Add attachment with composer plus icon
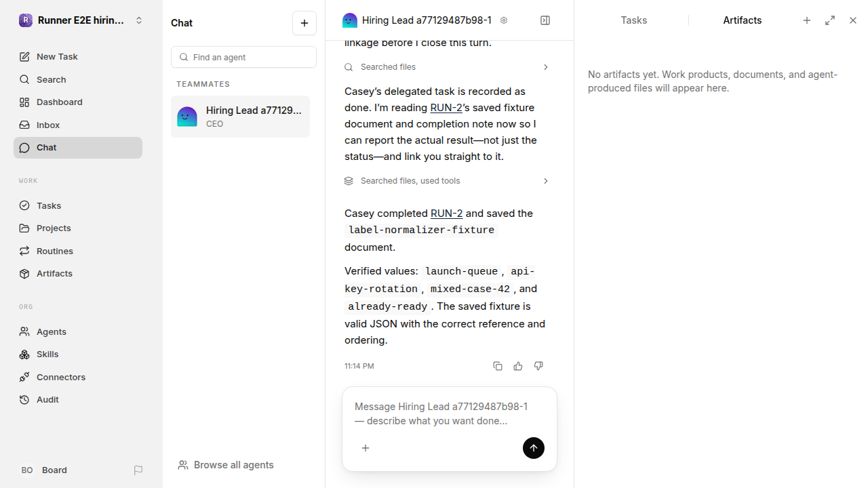 coord(366,448)
